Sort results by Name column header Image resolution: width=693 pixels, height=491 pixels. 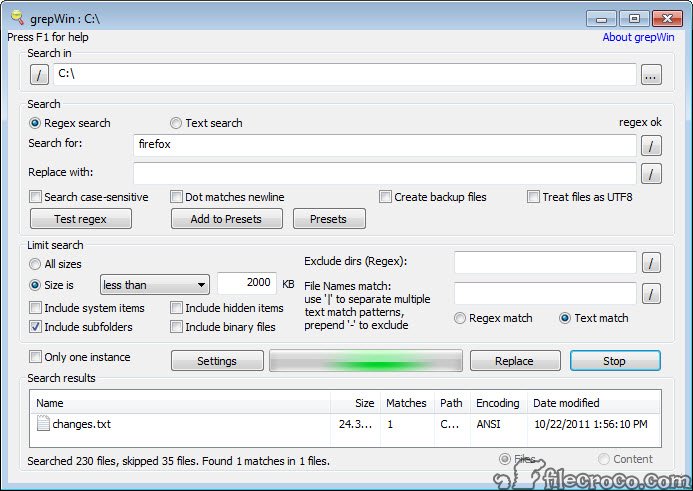[x=180, y=403]
